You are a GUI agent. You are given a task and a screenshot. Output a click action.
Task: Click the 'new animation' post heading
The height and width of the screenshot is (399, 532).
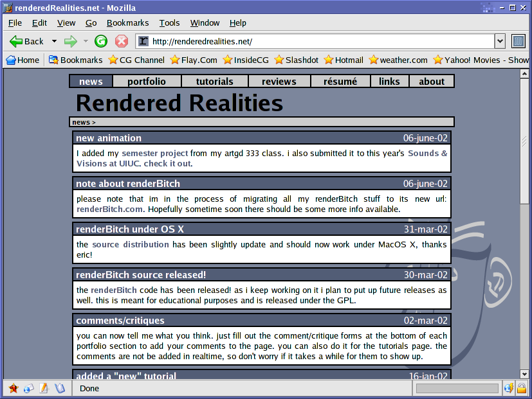click(109, 138)
